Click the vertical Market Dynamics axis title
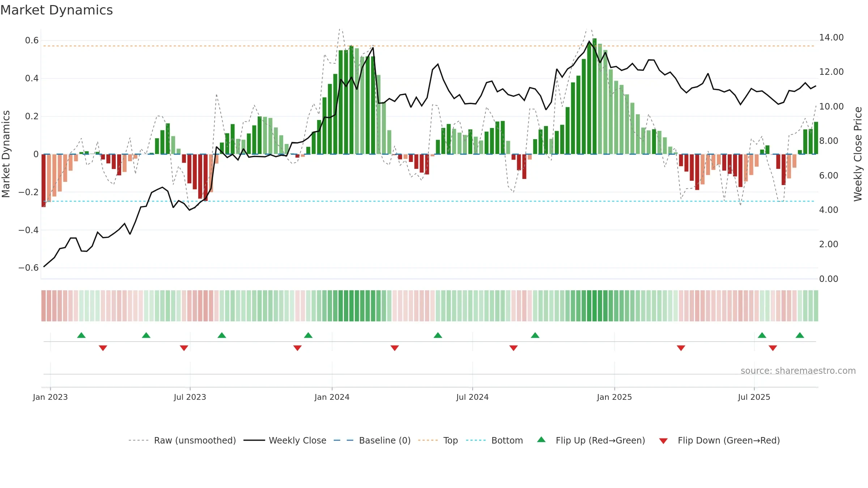This screenshot has width=868, height=488. coord(6,154)
